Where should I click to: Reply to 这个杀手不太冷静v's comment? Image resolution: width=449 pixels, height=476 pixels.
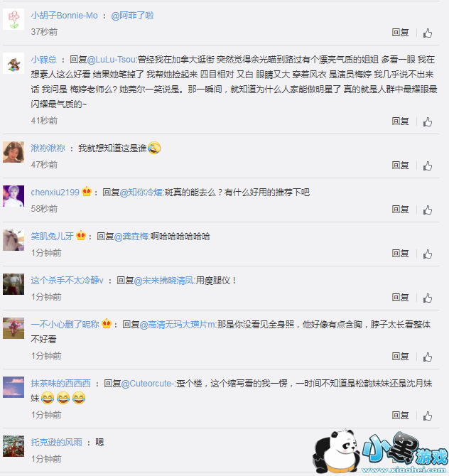pos(400,298)
